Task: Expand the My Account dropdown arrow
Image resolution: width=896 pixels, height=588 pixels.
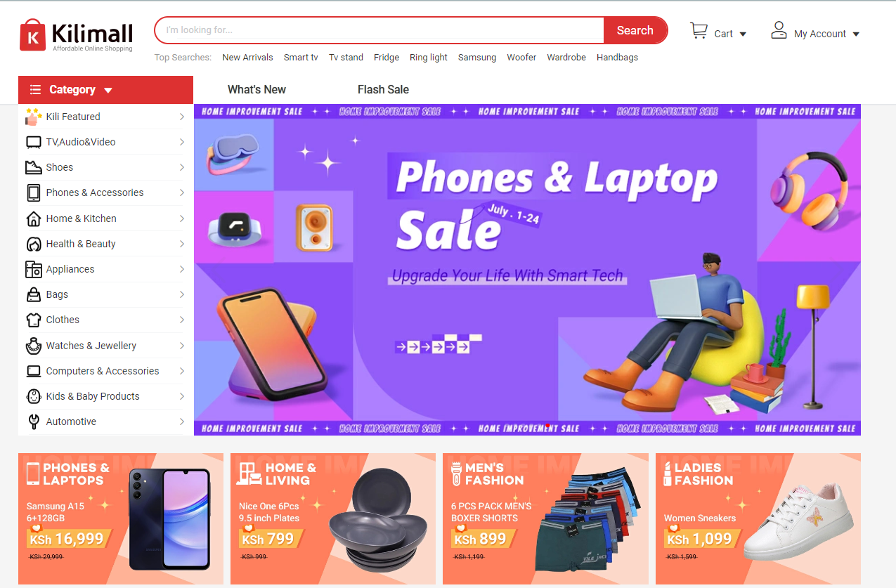Action: tap(856, 34)
